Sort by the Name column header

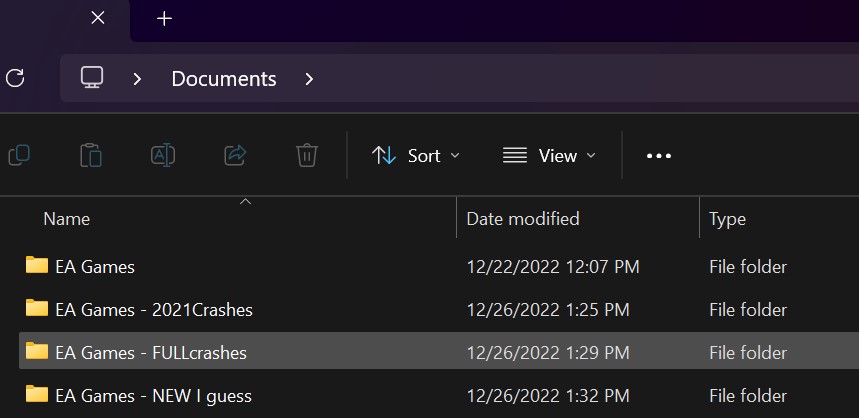pos(67,219)
